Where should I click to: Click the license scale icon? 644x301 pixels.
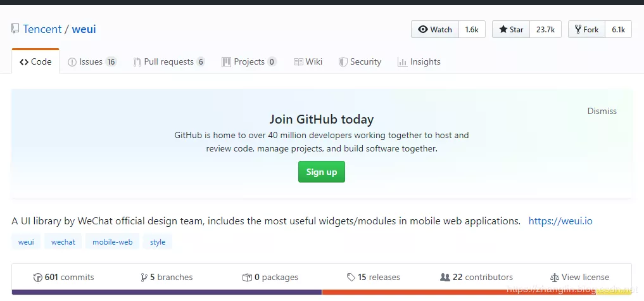pyautogui.click(x=555, y=278)
